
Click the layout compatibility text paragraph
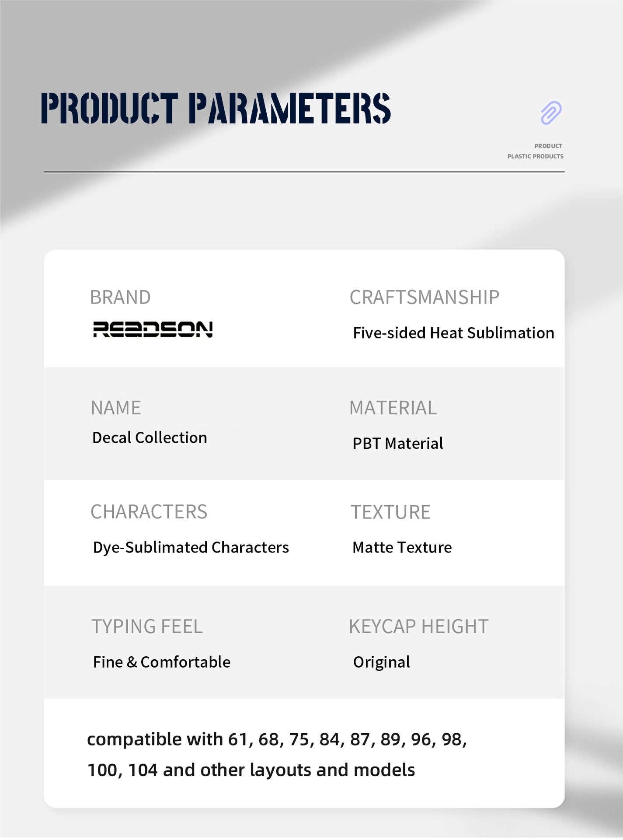[x=277, y=755]
